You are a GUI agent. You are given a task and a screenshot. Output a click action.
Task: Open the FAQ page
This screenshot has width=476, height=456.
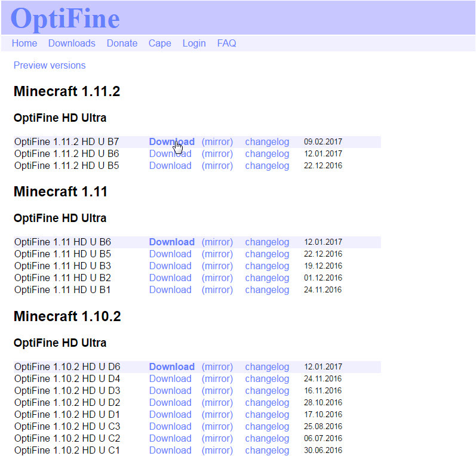226,43
